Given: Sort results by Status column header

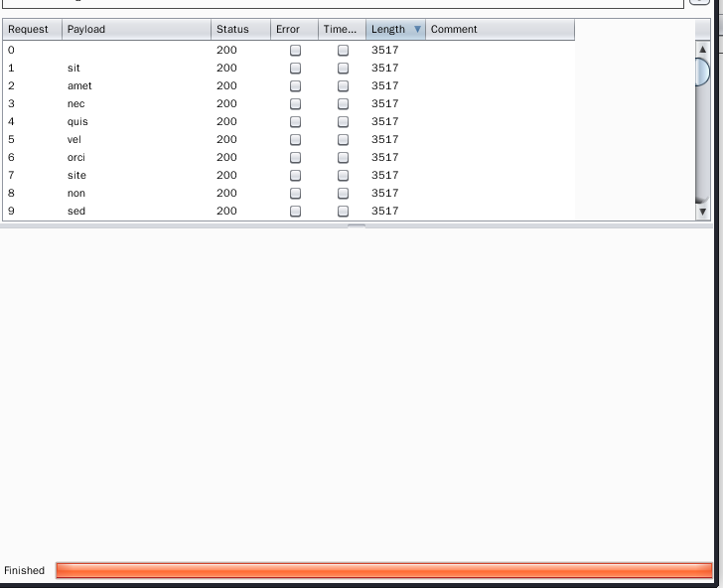Looking at the screenshot, I should [240, 29].
